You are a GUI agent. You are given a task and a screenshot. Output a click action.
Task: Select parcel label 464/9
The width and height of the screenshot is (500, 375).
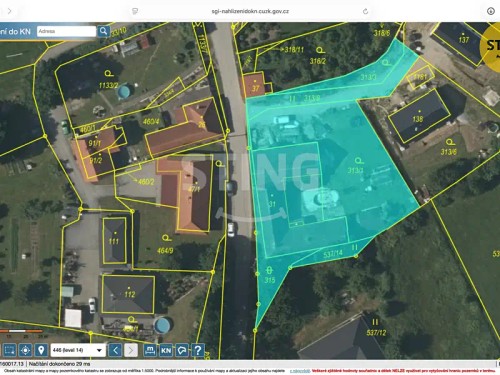tap(165, 250)
